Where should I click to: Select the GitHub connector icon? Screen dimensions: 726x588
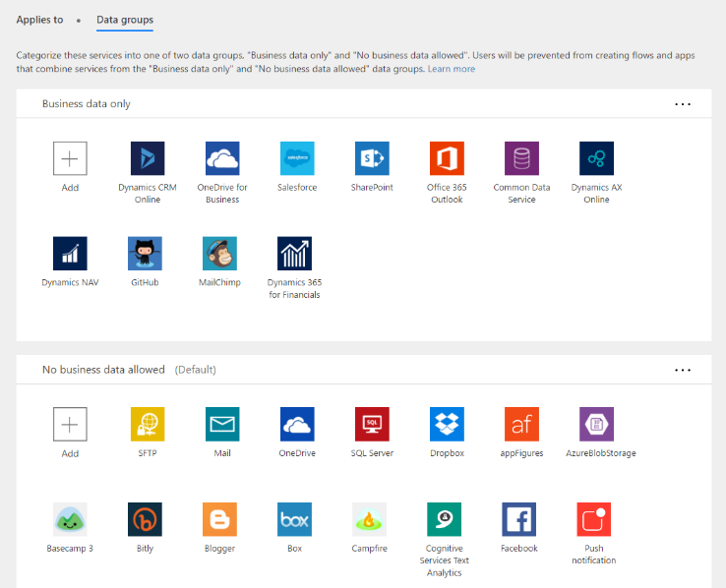click(x=145, y=254)
